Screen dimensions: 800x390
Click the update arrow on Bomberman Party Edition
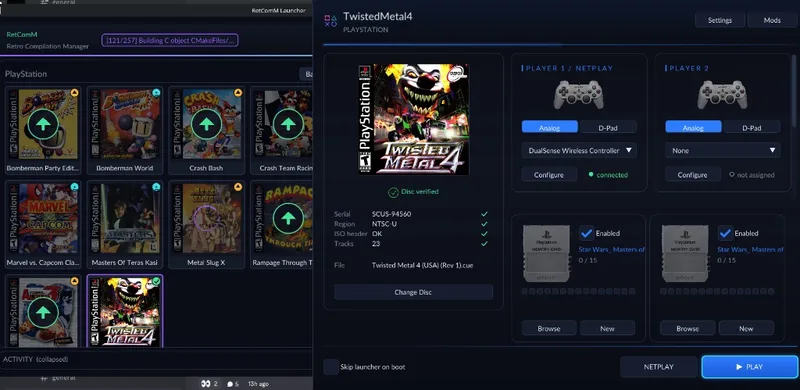click(x=43, y=124)
